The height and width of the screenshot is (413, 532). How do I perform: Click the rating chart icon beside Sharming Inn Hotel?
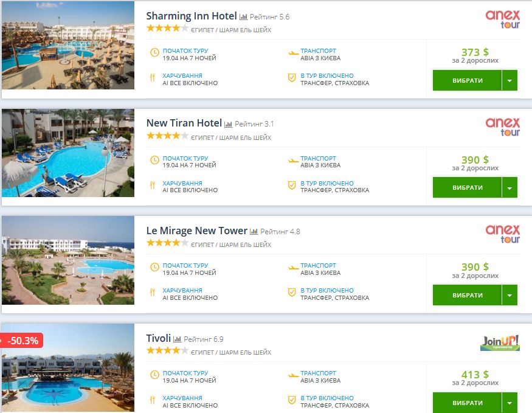pyautogui.click(x=244, y=17)
